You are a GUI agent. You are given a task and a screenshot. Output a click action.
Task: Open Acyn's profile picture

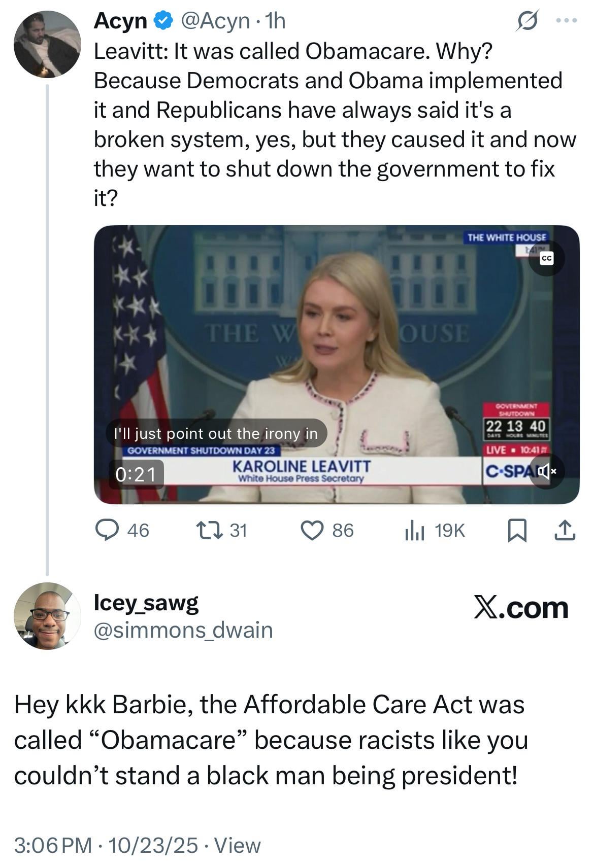tap(47, 44)
